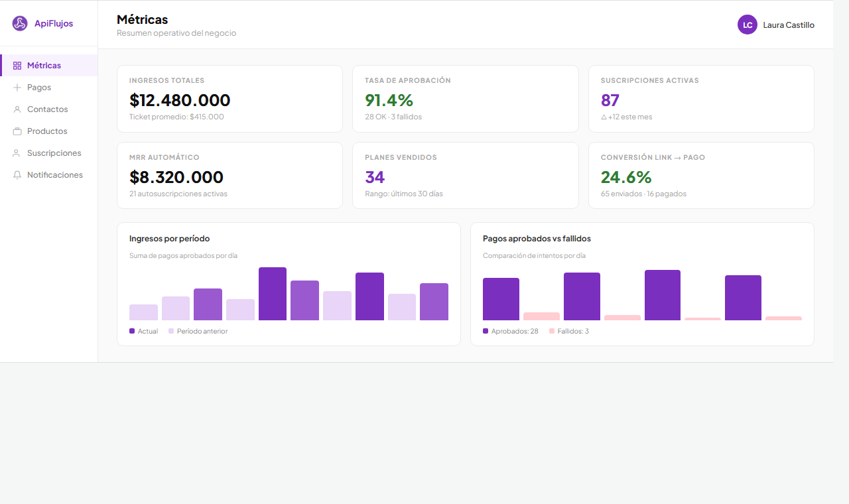Click the ApiFlujos logo icon
849x504 pixels.
pos(20,24)
